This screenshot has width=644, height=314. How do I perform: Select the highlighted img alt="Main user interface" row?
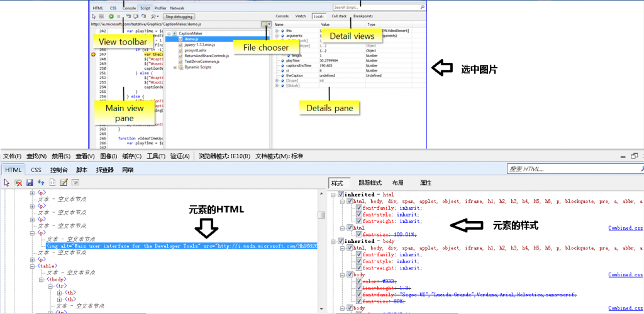pos(182,246)
